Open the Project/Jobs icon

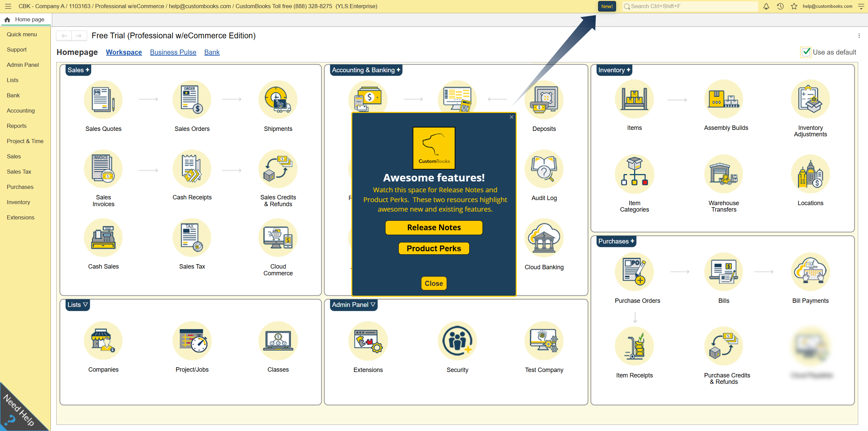click(x=192, y=341)
